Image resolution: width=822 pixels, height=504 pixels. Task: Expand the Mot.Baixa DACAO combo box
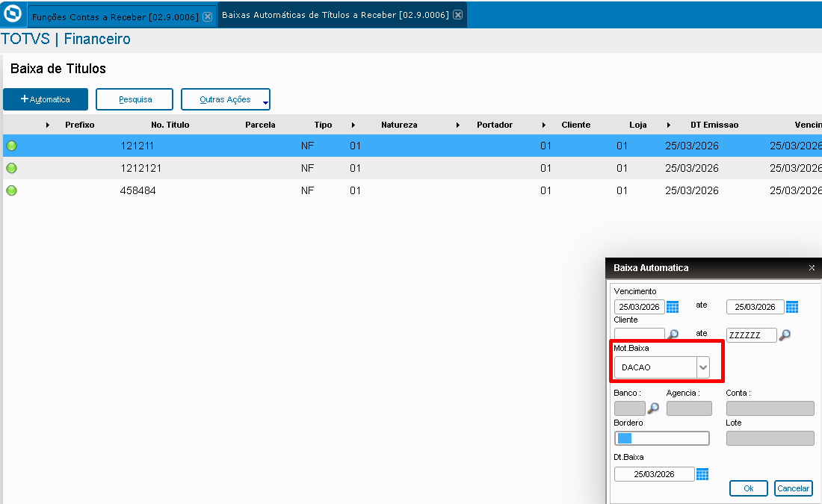tap(703, 367)
